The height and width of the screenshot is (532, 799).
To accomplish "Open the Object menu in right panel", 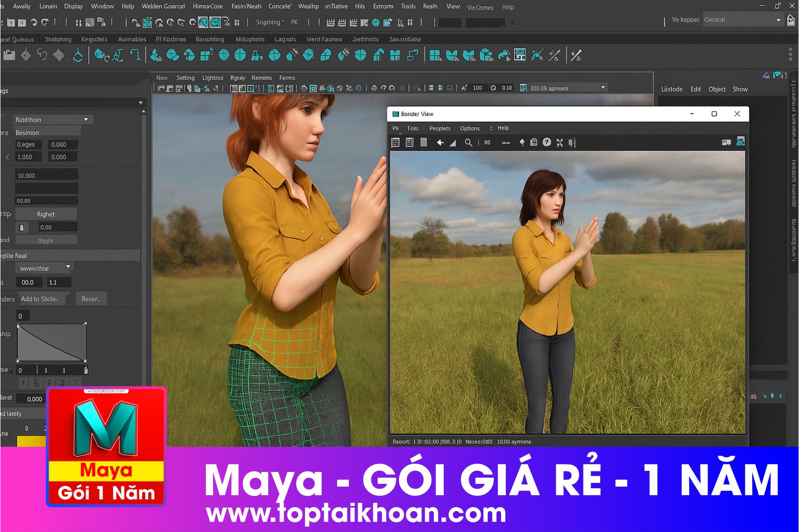I will click(x=717, y=89).
